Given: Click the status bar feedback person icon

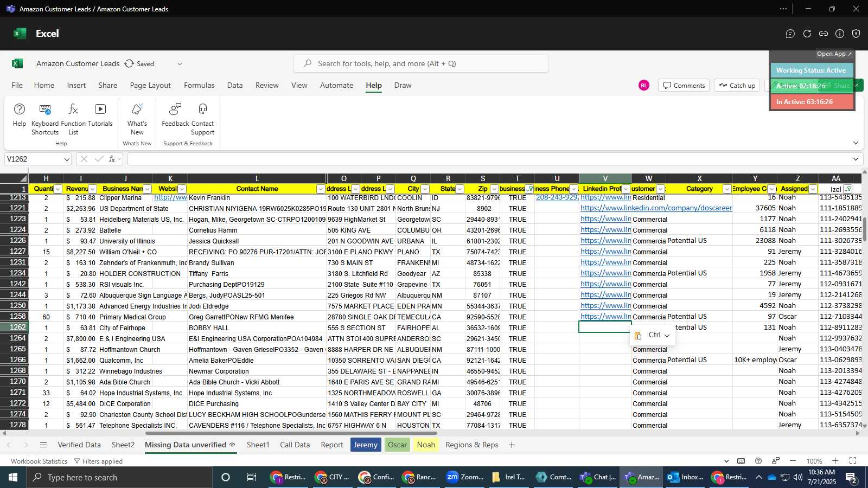Looking at the screenshot, I should [776, 461].
